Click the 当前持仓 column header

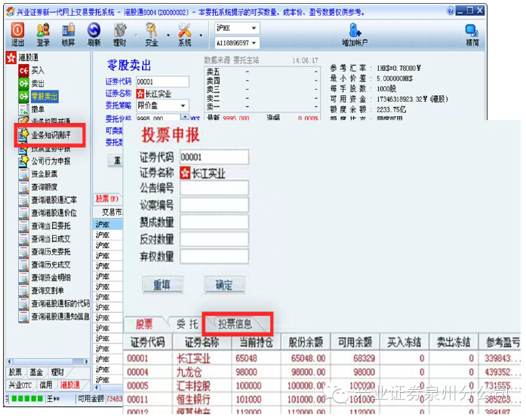tap(256, 342)
